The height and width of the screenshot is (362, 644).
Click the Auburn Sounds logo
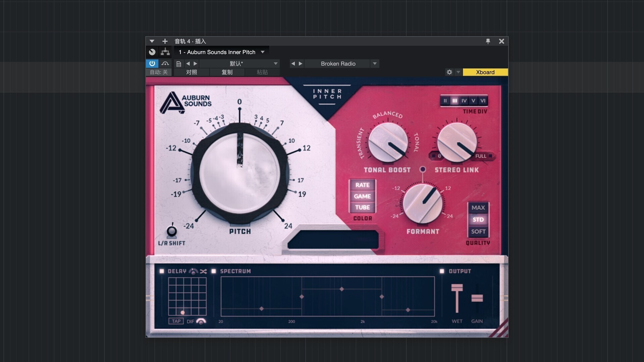click(185, 102)
